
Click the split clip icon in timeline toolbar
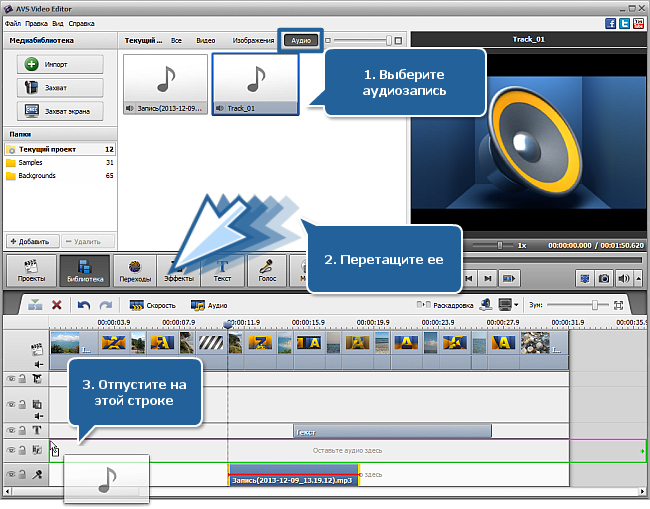coord(35,305)
